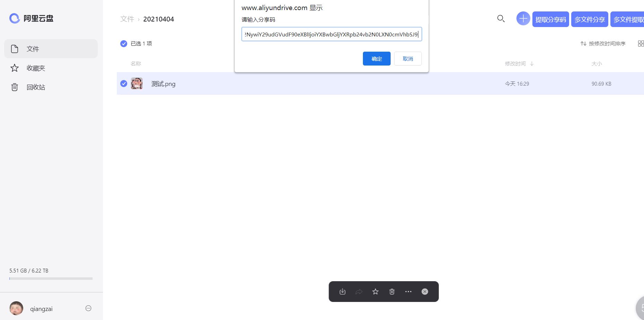This screenshot has height=320, width=644.
Task: Uncheck the 测试.png file checkbox
Action: coord(124,84)
